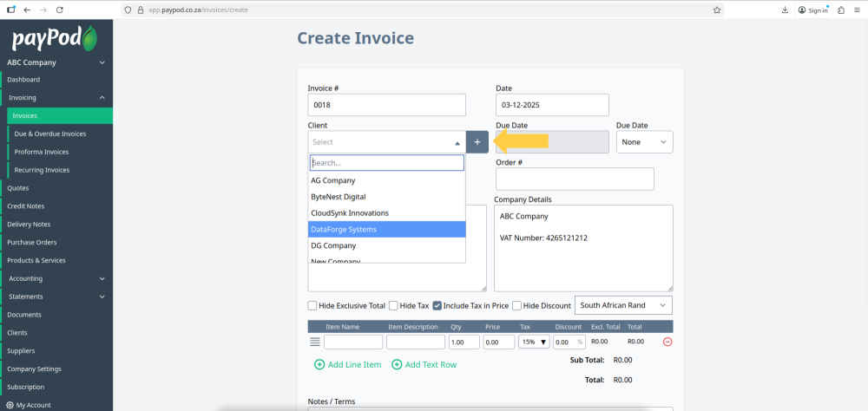Image resolution: width=868 pixels, height=411 pixels.
Task: Click the Discount percent field
Action: tap(569, 342)
